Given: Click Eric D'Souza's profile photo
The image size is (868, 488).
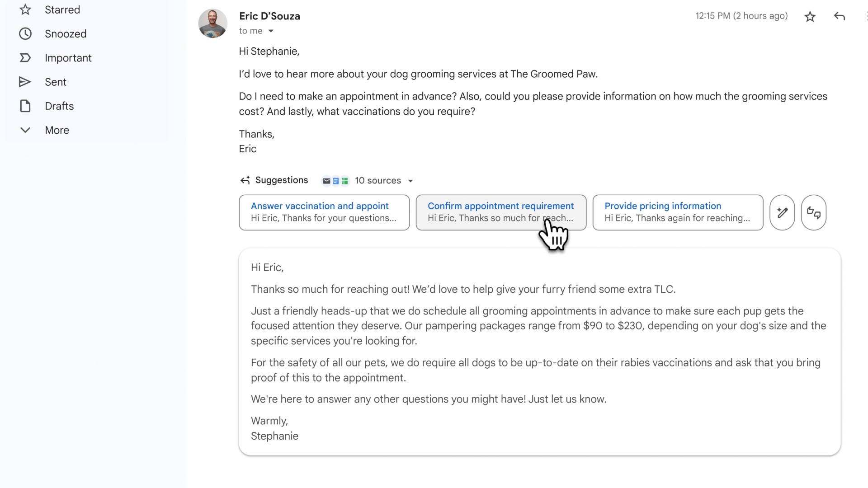Looking at the screenshot, I should [212, 23].
